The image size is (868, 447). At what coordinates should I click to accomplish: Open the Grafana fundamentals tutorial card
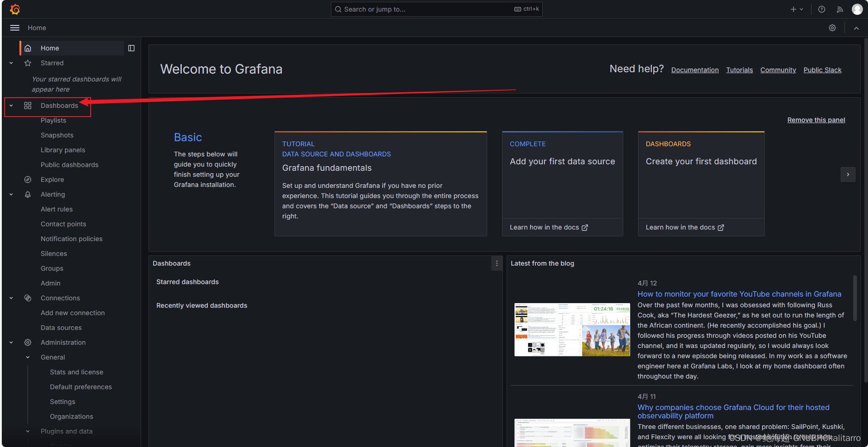(380, 184)
